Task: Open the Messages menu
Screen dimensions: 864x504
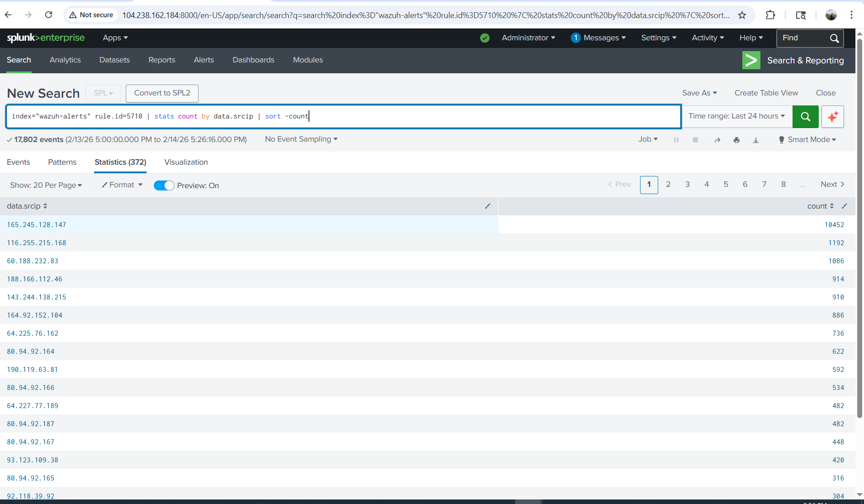Action: [598, 38]
